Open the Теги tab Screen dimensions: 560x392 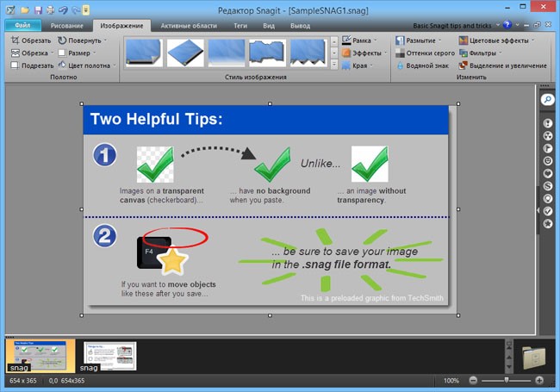click(240, 26)
